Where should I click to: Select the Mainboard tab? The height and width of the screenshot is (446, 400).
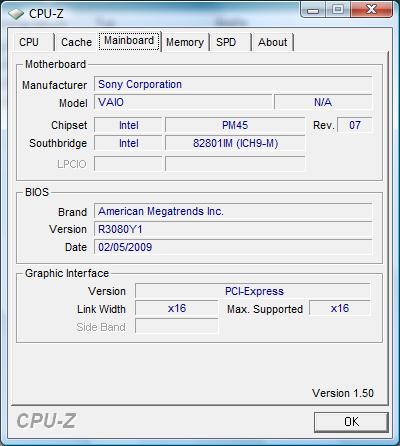(x=129, y=41)
